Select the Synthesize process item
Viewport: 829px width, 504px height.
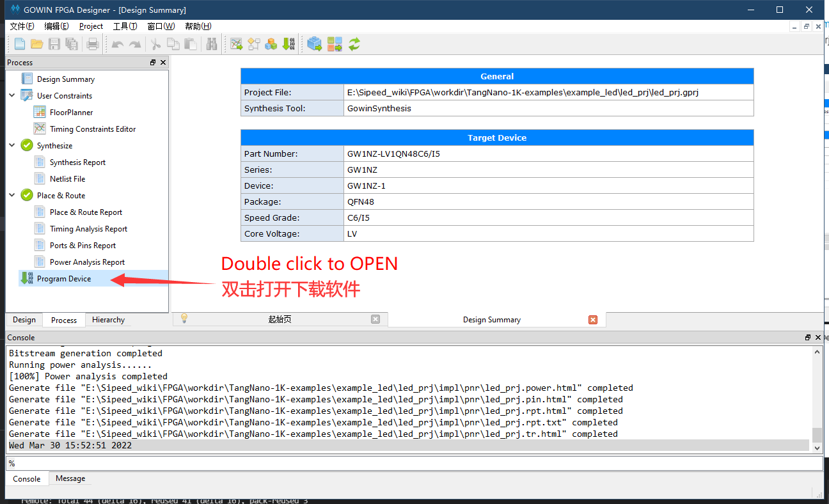click(x=54, y=146)
